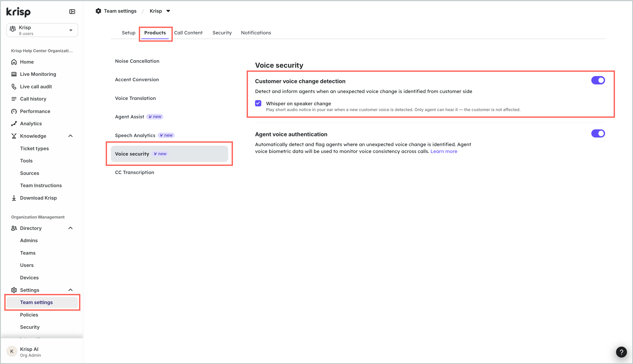Click the new badge next to Agent Assist
Image resolution: width=633 pixels, height=364 pixels.
point(155,117)
